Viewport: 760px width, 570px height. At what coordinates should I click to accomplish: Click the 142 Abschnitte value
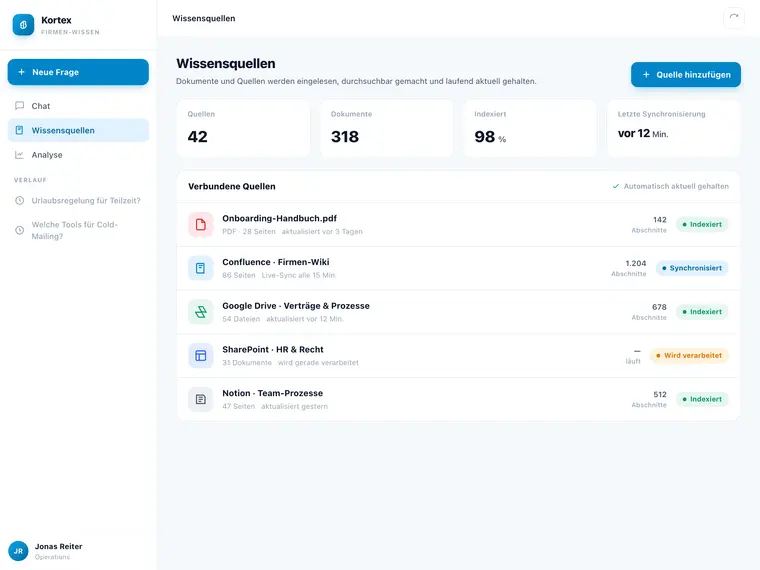[649, 224]
